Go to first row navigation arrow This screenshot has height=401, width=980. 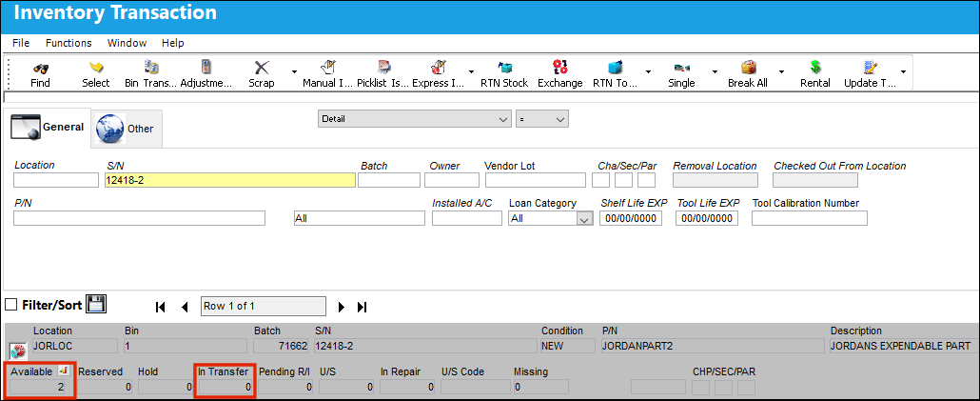pyautogui.click(x=160, y=307)
